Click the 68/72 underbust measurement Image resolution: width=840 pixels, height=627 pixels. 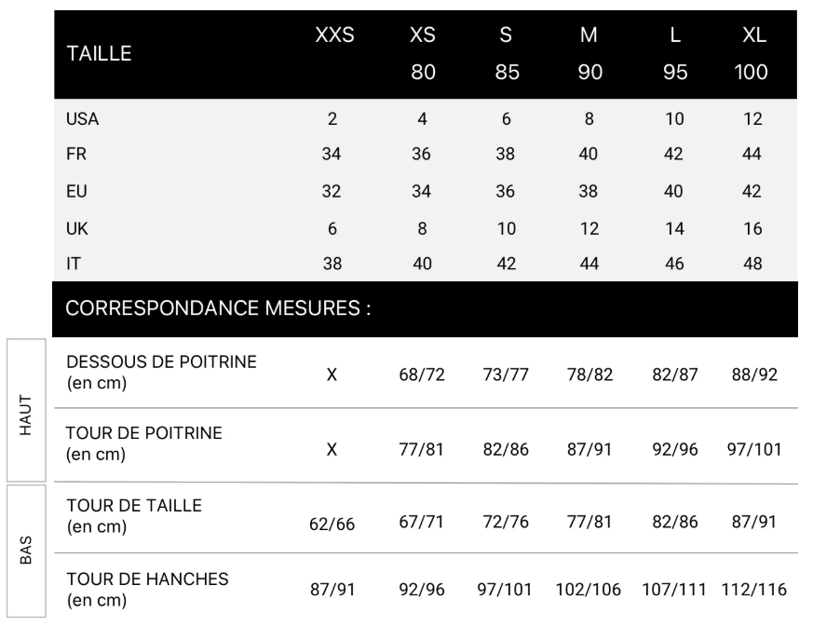pyautogui.click(x=422, y=375)
